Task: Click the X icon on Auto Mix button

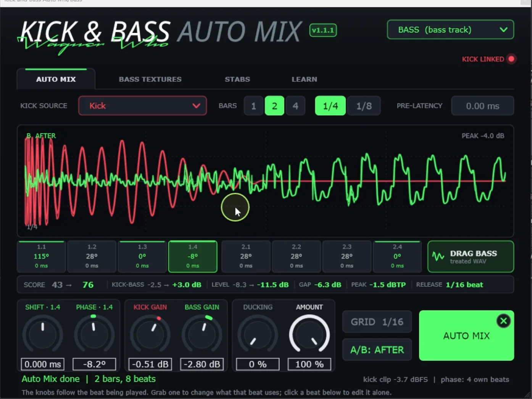Action: pyautogui.click(x=503, y=321)
